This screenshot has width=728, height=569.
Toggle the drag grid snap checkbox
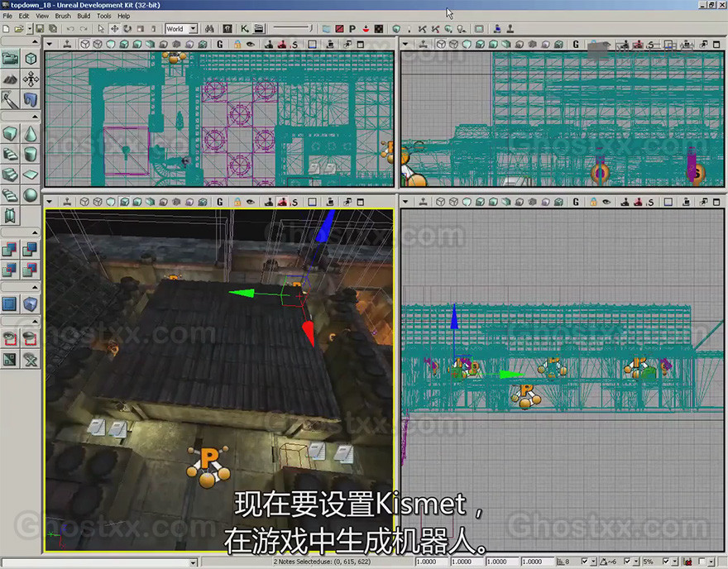(584, 562)
